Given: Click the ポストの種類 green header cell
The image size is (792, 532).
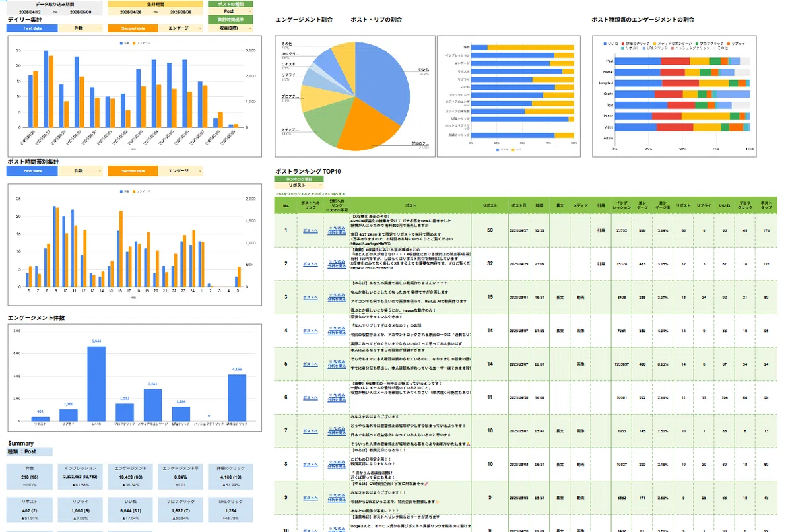Looking at the screenshot, I should (x=230, y=4).
